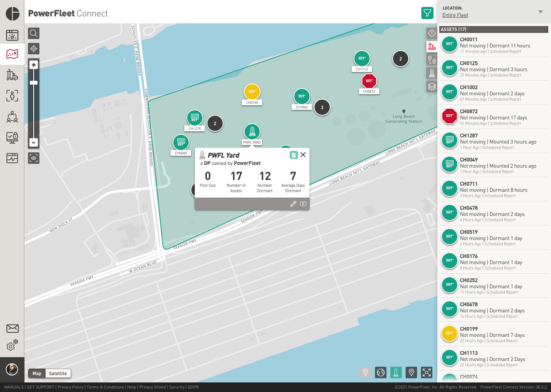The width and height of the screenshot is (551, 392).
Task: Open the MANUALS footer link
Action: tap(14, 387)
